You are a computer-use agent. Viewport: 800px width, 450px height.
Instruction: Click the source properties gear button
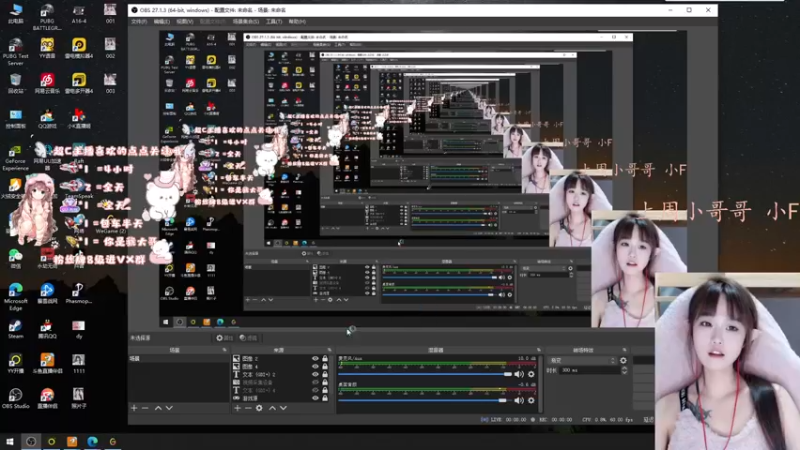[x=224, y=338]
